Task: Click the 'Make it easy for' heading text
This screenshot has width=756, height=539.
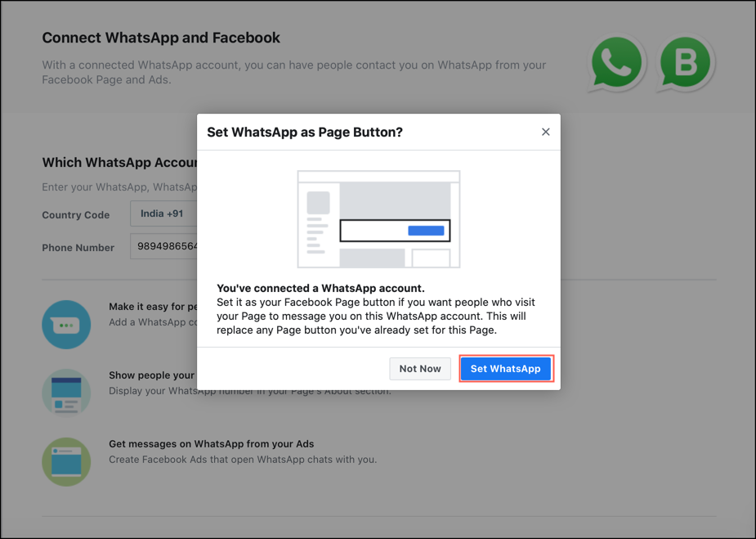Action: coord(153,307)
